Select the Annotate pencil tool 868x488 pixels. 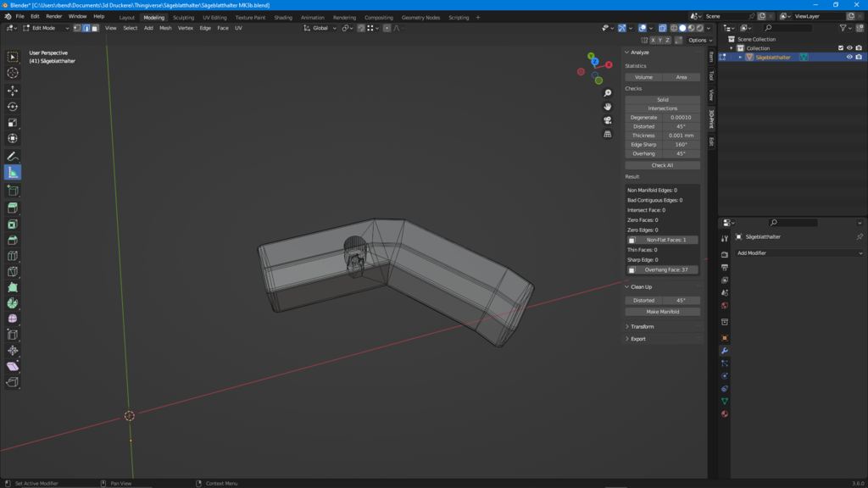(13, 157)
